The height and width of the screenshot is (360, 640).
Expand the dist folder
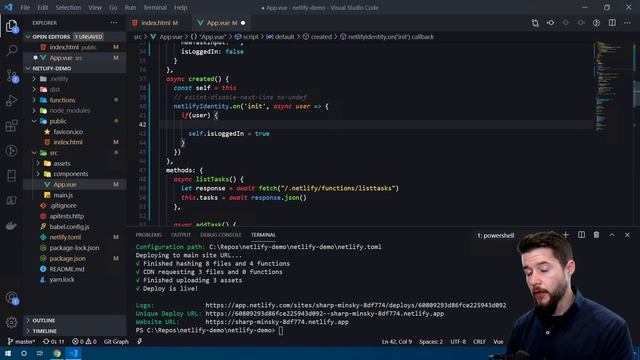pos(75,89)
